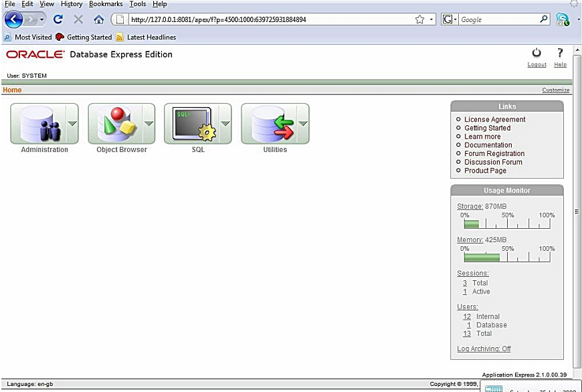The width and height of the screenshot is (582, 392).
Task: Open the Google search engine selector
Action: click(450, 19)
